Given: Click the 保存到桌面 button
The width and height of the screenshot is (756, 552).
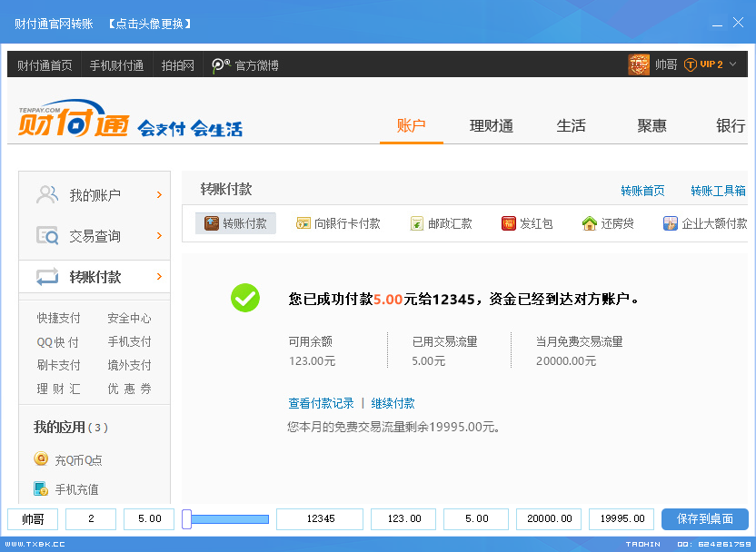Looking at the screenshot, I should coord(705,518).
